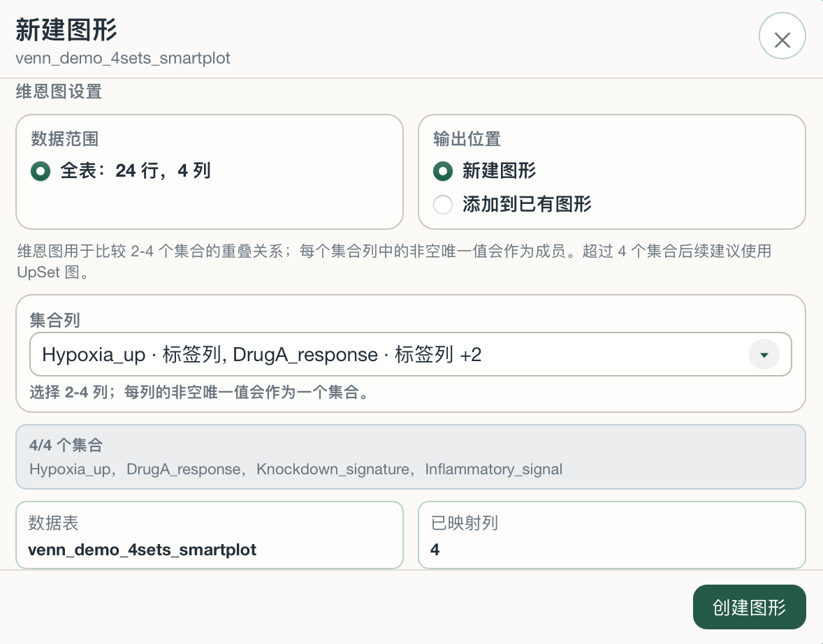Click the 全表:24 行,4 列 label text
This screenshot has height=644, width=823.
pyautogui.click(x=136, y=171)
